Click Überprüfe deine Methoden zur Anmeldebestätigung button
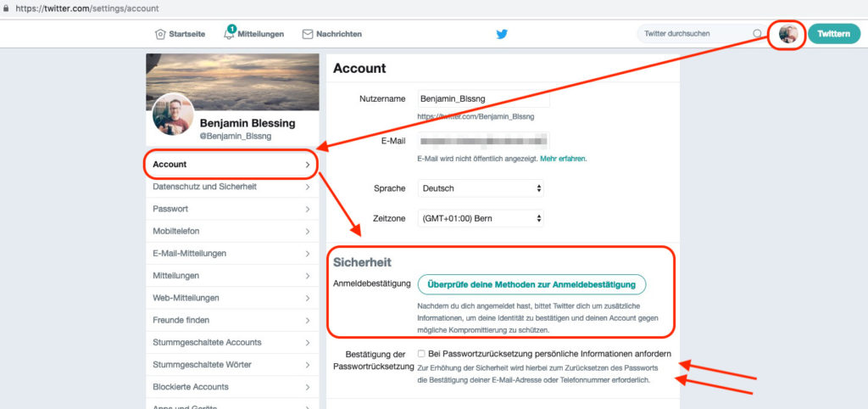The height and width of the screenshot is (409, 868). [531, 285]
